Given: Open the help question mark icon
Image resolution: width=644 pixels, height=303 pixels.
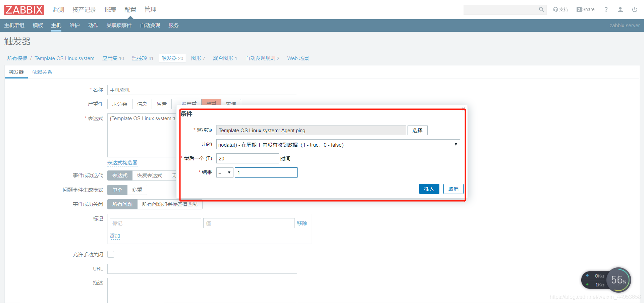Looking at the screenshot, I should pos(606,10).
